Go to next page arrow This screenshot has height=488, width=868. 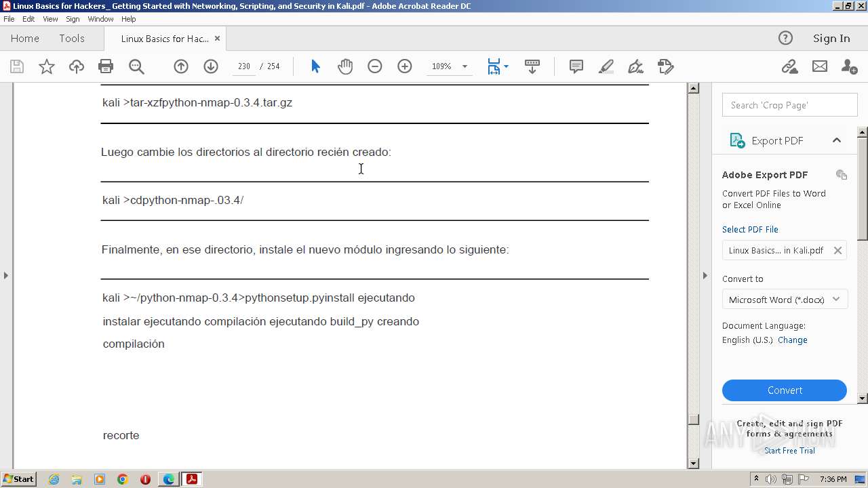211,66
